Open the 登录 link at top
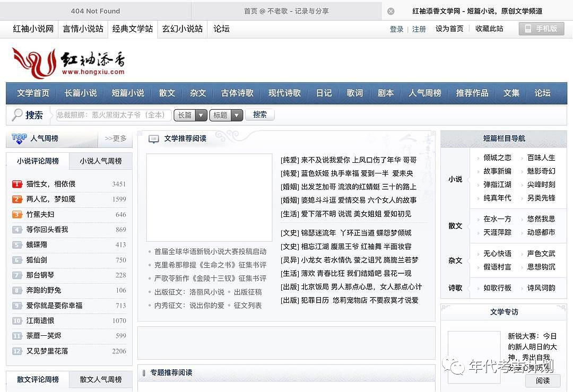Viewport: 573px width, 392px height. [397, 29]
